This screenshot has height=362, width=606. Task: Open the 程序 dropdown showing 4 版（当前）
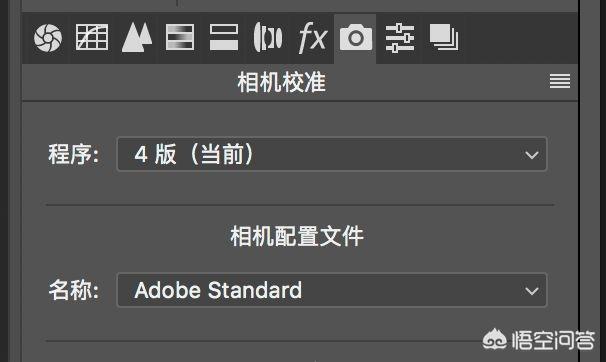tap(332, 154)
